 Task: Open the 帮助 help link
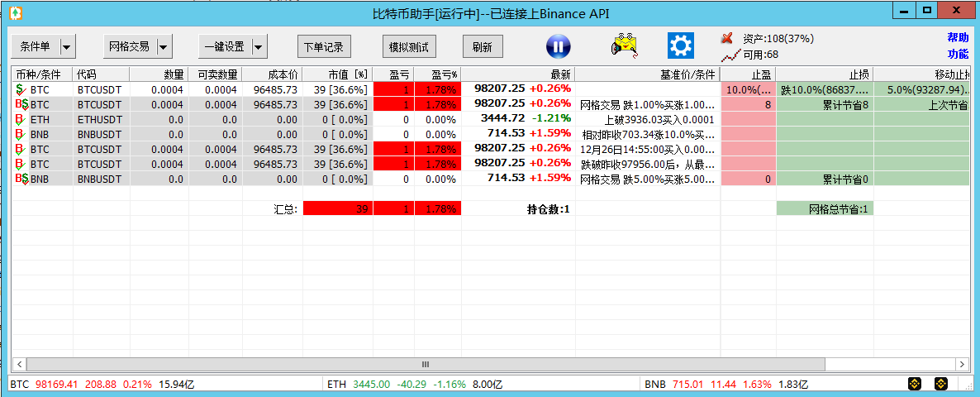(958, 38)
